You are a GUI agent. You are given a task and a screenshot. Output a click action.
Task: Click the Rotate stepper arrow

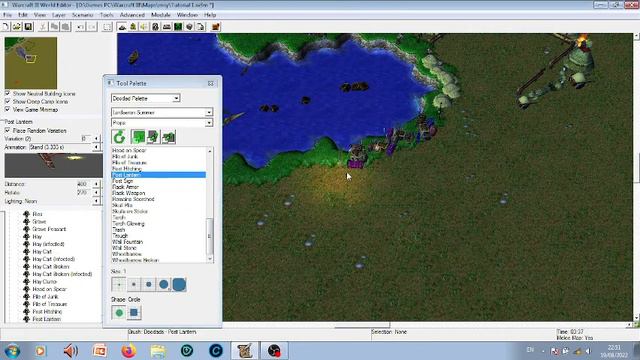click(x=96, y=192)
